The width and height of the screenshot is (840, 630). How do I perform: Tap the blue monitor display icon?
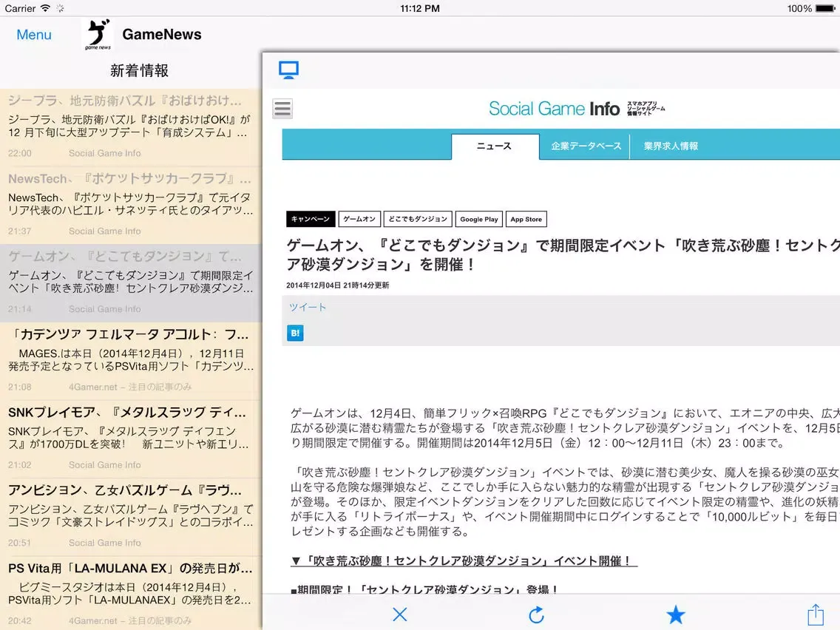(x=288, y=70)
